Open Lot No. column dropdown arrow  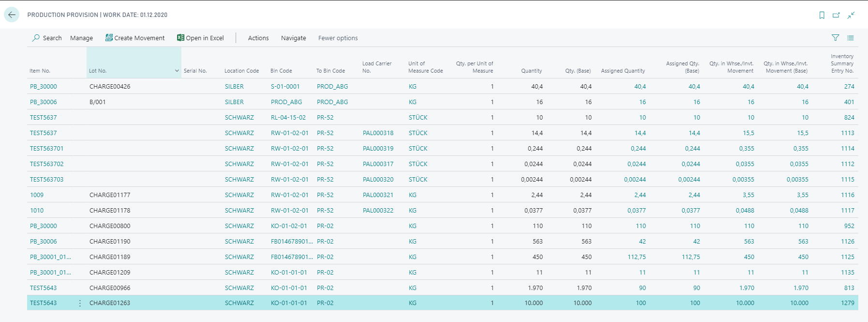tap(177, 71)
